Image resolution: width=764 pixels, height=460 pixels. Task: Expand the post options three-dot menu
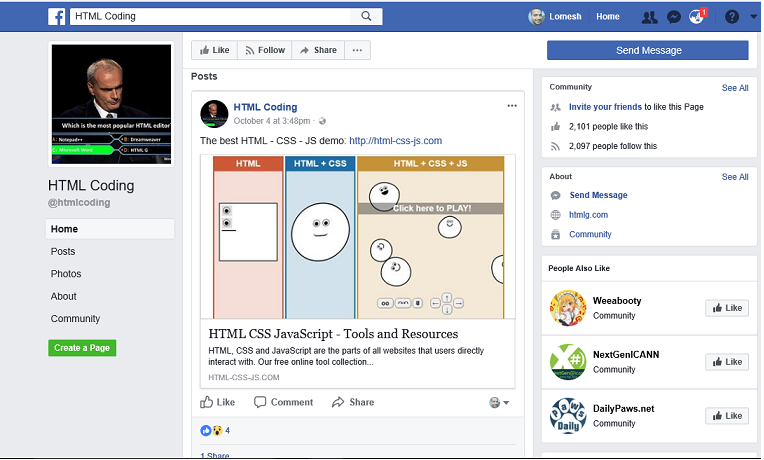pos(512,106)
